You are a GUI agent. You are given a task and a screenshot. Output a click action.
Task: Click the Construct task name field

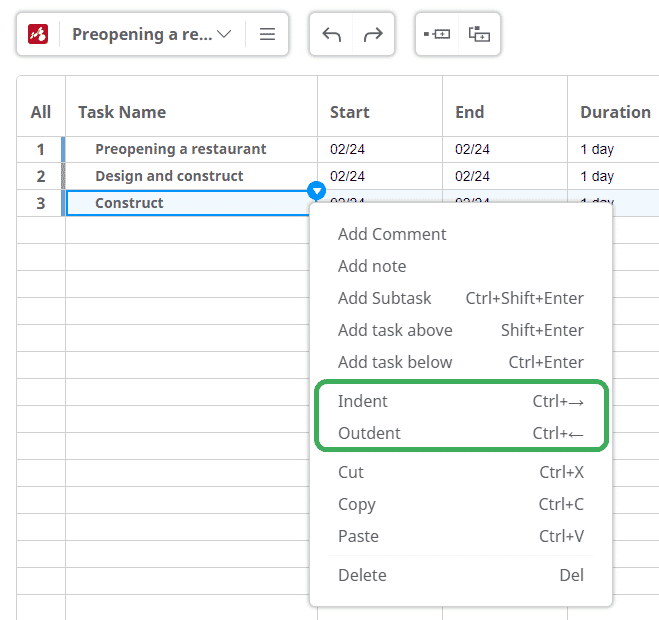tap(188, 203)
